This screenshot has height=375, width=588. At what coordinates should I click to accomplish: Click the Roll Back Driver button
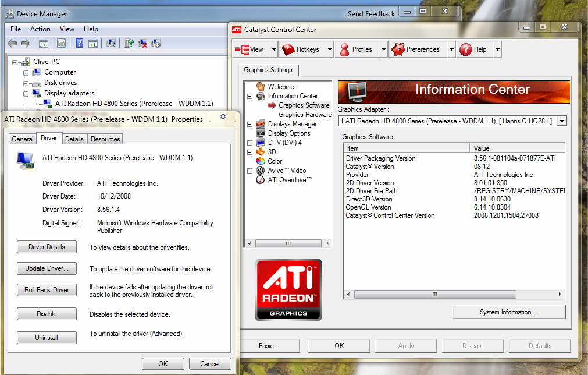(47, 290)
